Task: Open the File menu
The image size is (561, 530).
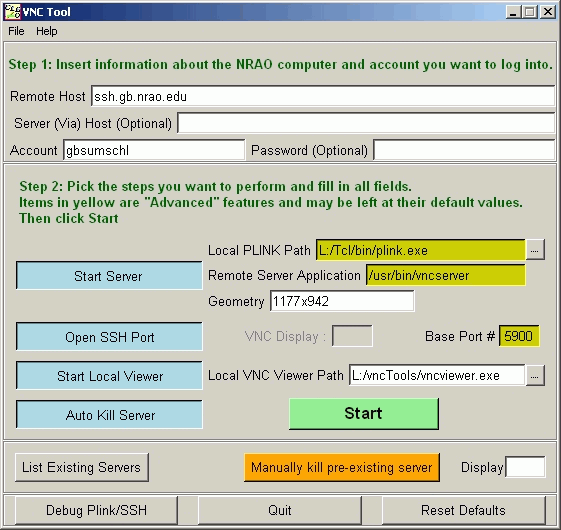Action: [16, 31]
